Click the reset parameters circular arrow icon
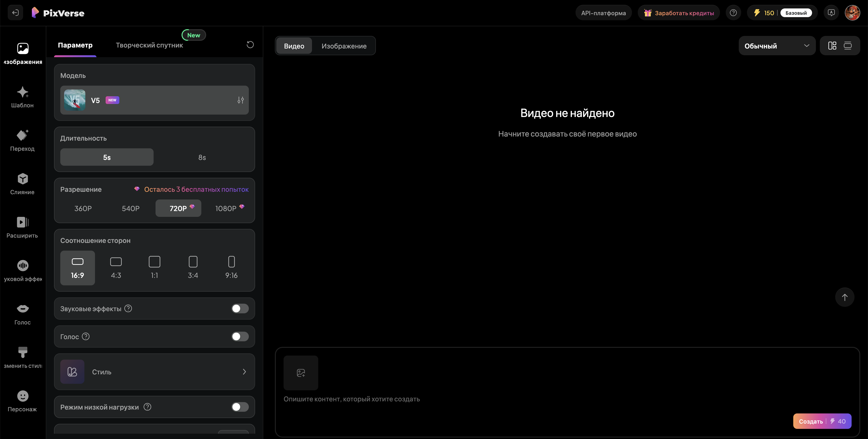The width and height of the screenshot is (868, 439). point(250,45)
